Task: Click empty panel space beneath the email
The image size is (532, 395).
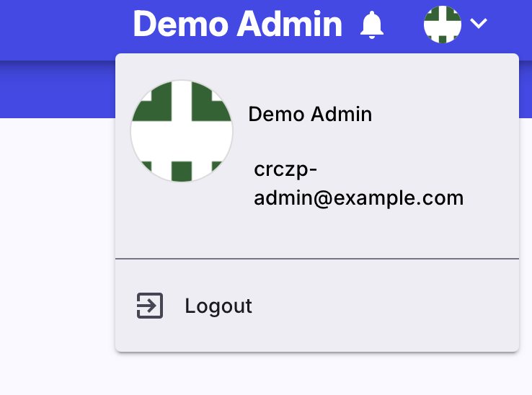Action: tap(317, 234)
